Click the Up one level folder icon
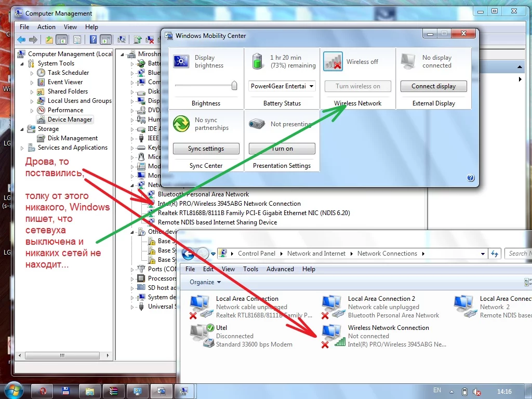 49,40
